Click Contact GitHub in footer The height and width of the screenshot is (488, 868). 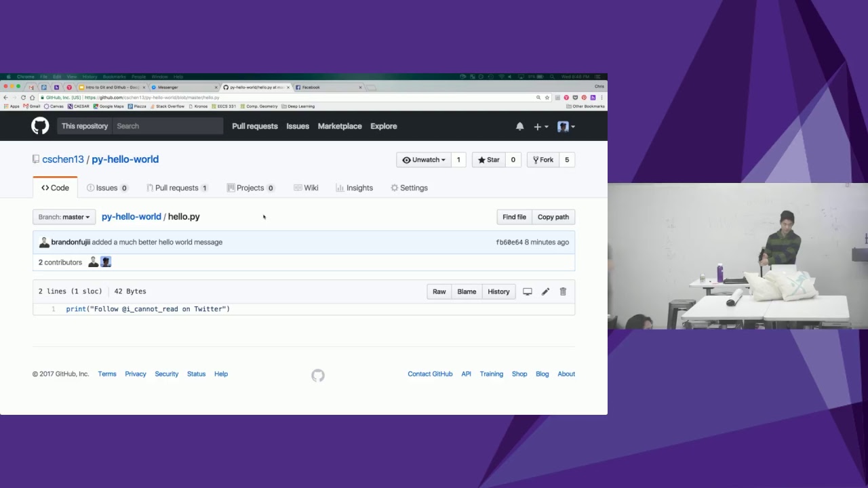(x=430, y=374)
